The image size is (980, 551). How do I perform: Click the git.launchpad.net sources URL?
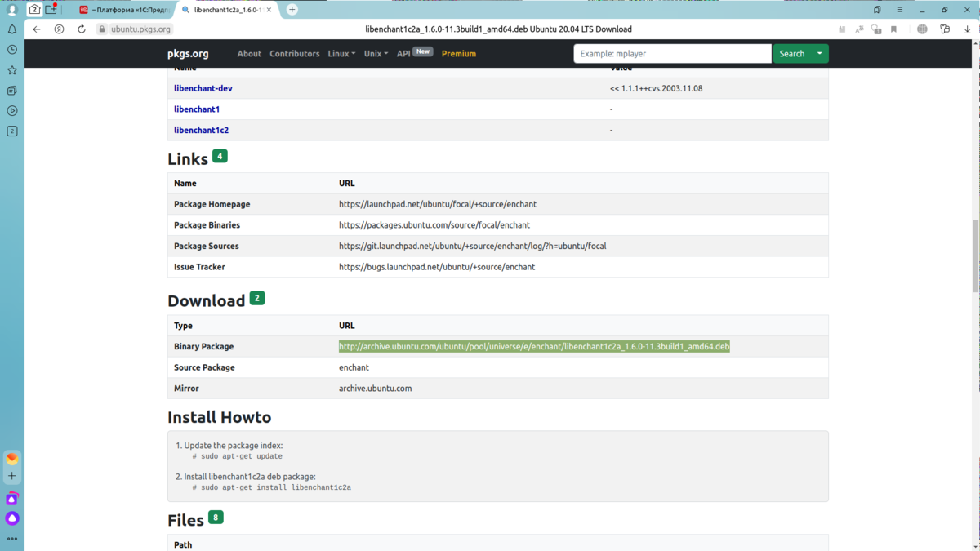[473, 246]
